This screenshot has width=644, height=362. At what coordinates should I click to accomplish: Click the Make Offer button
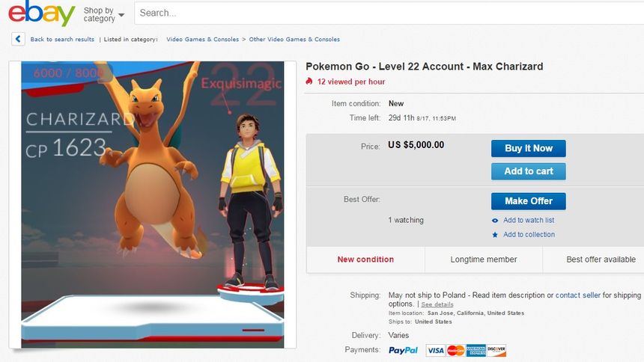(528, 201)
